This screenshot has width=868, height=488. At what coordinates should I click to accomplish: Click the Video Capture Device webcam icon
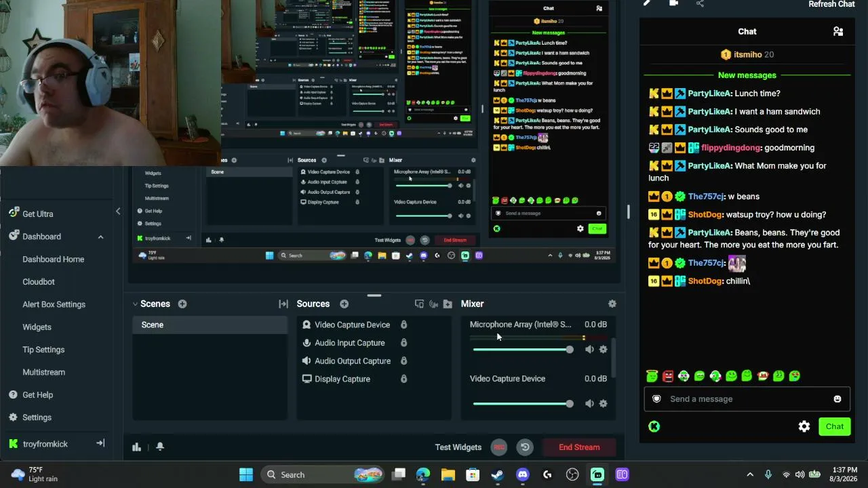click(x=307, y=325)
